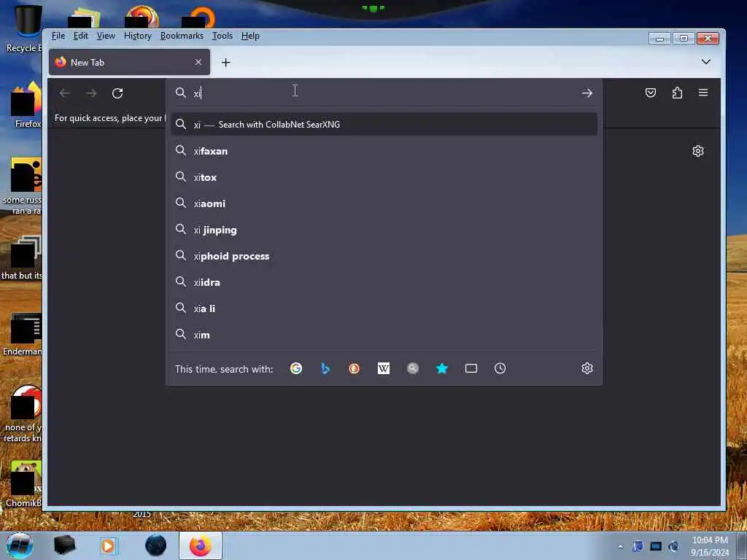The image size is (747, 560).
Task: Pick the xiaomi suggestion
Action: [384, 203]
